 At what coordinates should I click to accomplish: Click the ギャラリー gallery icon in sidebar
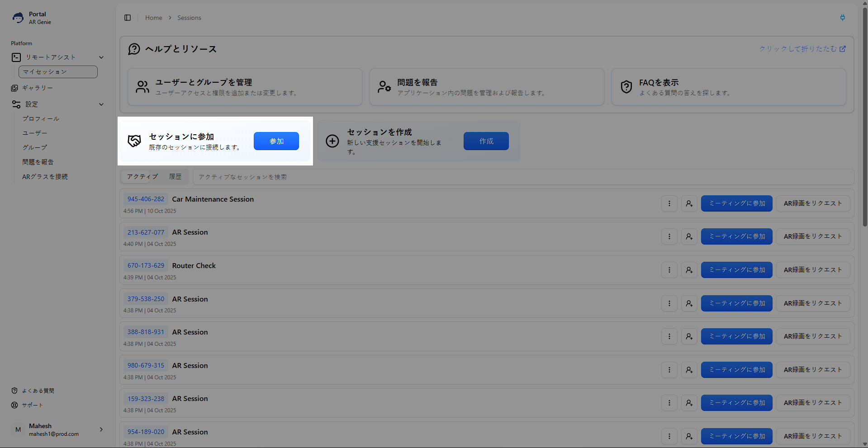coord(15,88)
